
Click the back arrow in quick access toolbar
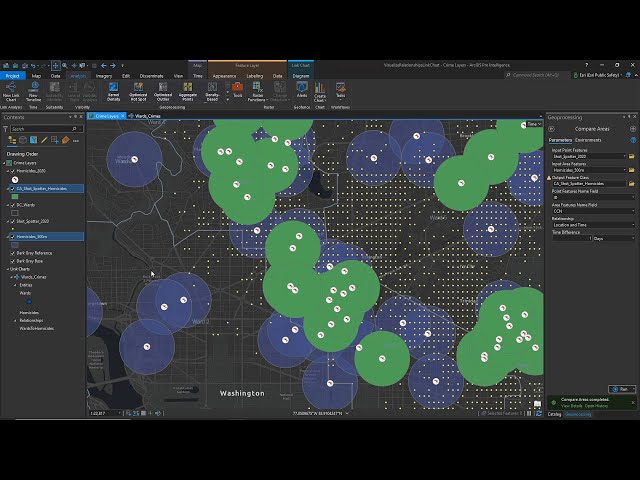tap(104, 65)
